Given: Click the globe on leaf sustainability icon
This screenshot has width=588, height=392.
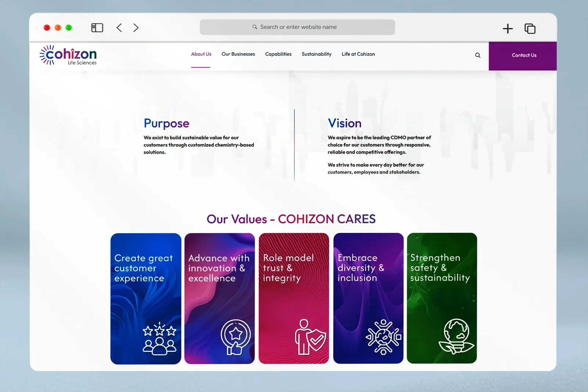Looking at the screenshot, I should click(x=456, y=336).
